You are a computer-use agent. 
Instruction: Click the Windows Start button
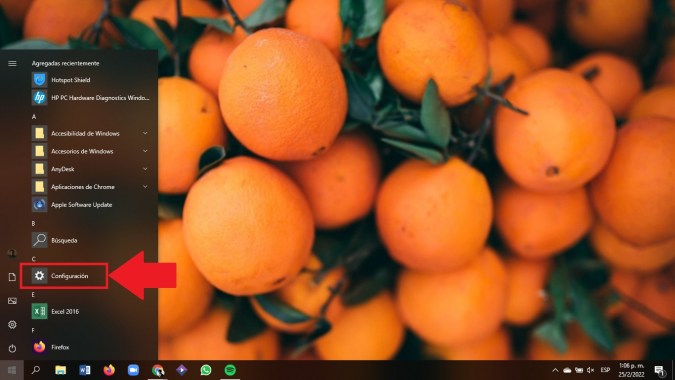(12, 370)
